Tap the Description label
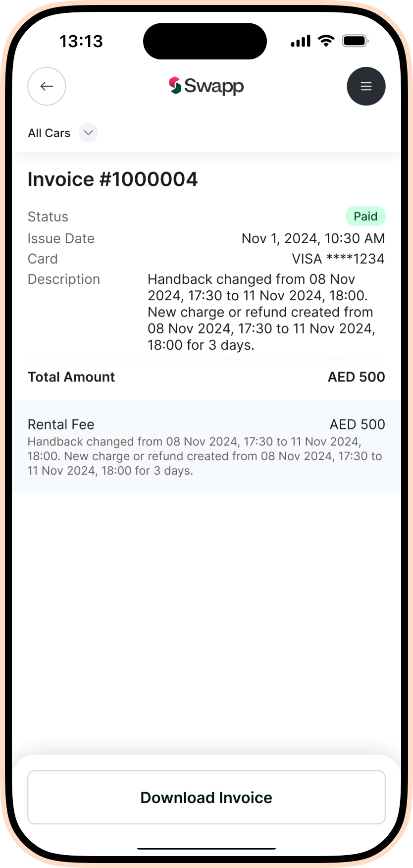The height and width of the screenshot is (868, 413). click(64, 279)
